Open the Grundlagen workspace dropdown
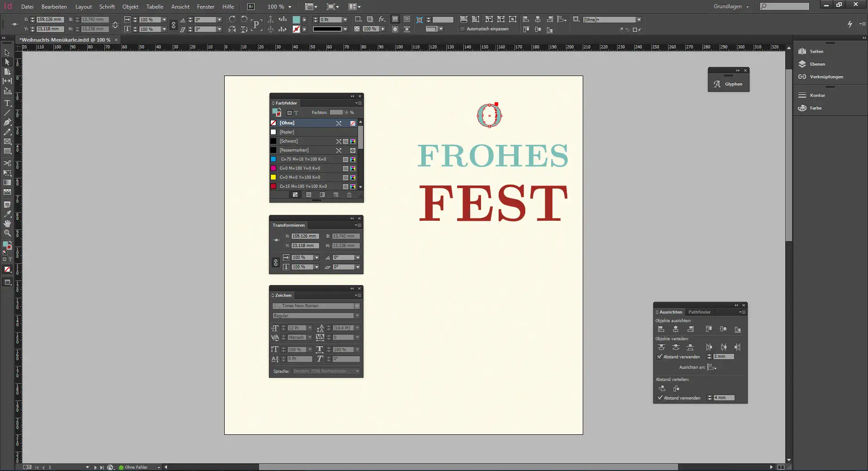The width and height of the screenshot is (868, 471). [x=731, y=6]
